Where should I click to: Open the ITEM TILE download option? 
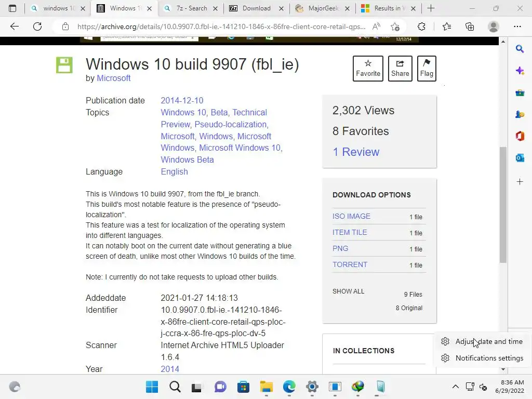coord(350,232)
